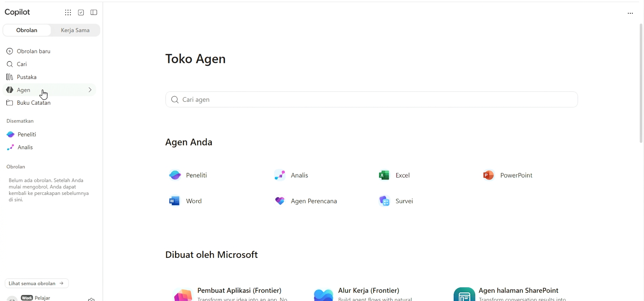This screenshot has width=644, height=301.
Task: Open Pembuat Aplikasi (Frontier) title
Action: [239, 290]
